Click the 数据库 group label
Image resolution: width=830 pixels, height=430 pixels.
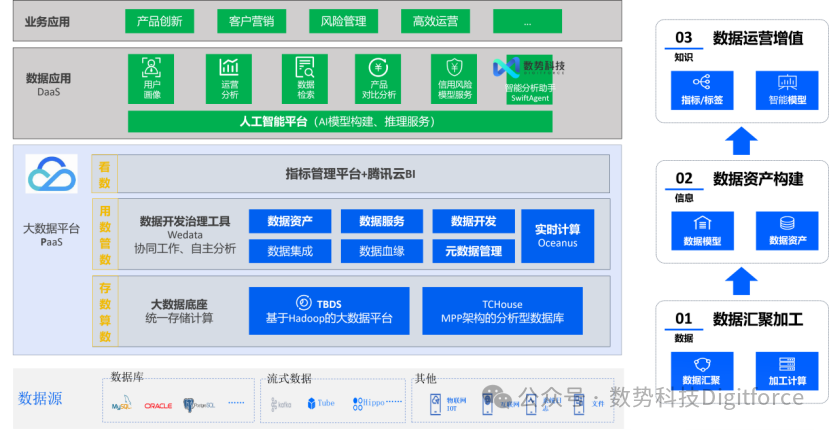point(127,377)
